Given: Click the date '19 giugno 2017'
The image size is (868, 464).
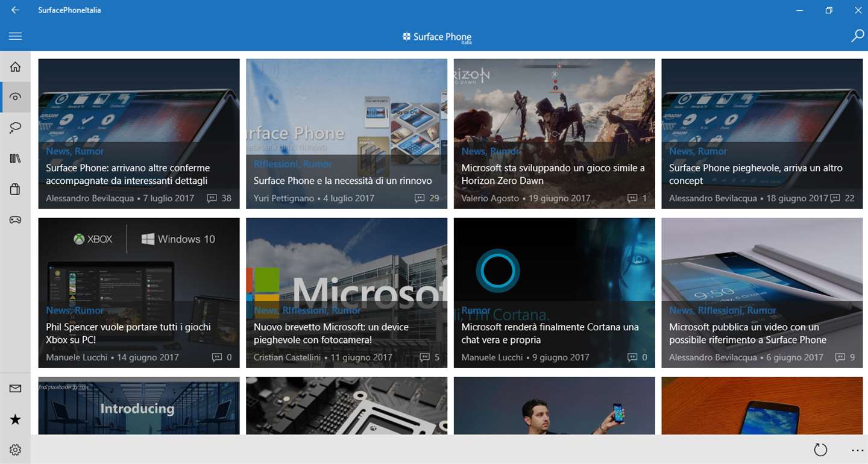Looking at the screenshot, I should (560, 198).
